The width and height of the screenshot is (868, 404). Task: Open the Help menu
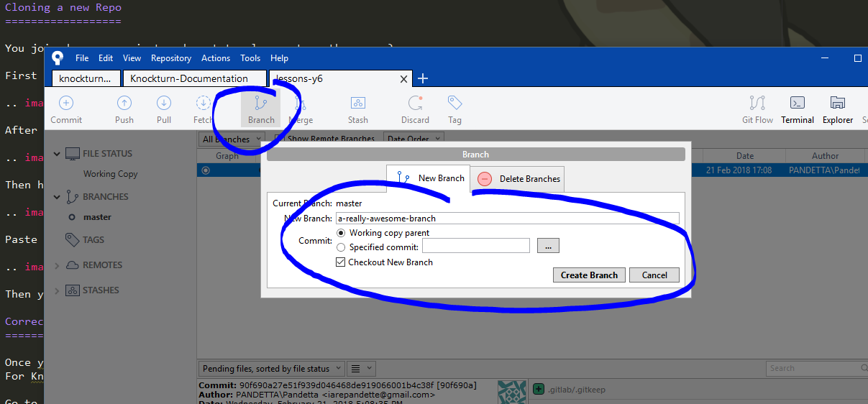[x=279, y=58]
